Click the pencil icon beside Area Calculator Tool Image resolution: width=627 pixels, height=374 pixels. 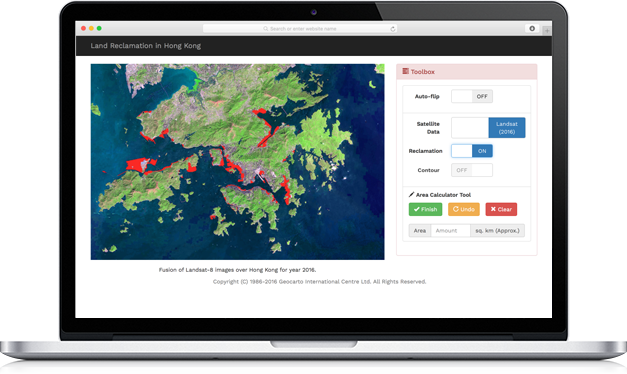point(411,194)
